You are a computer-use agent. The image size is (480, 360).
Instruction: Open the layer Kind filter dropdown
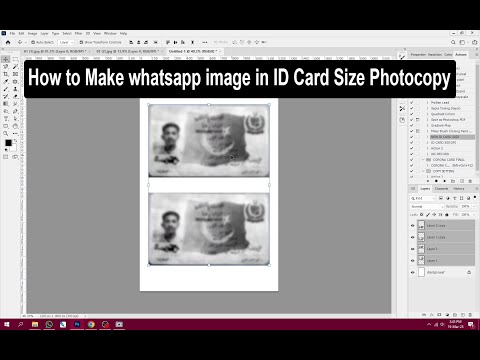click(x=423, y=198)
